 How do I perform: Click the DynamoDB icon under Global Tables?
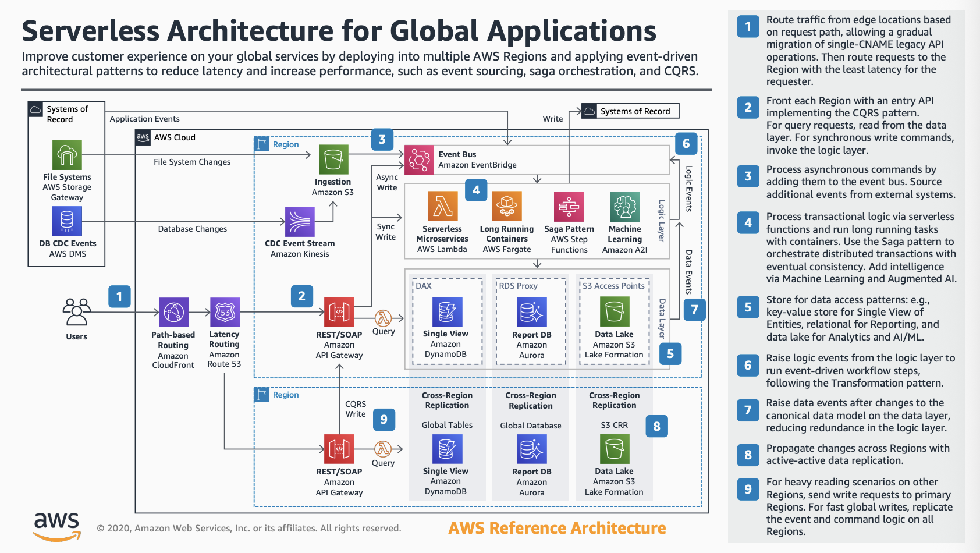click(447, 449)
